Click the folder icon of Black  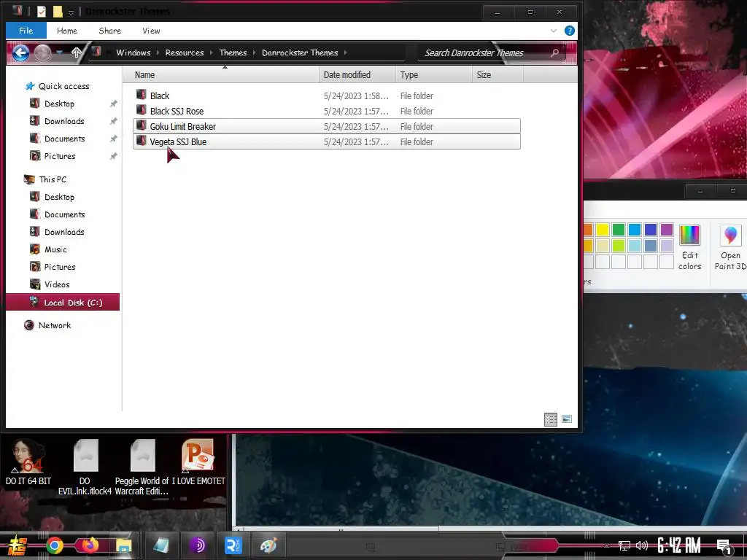[x=141, y=95]
